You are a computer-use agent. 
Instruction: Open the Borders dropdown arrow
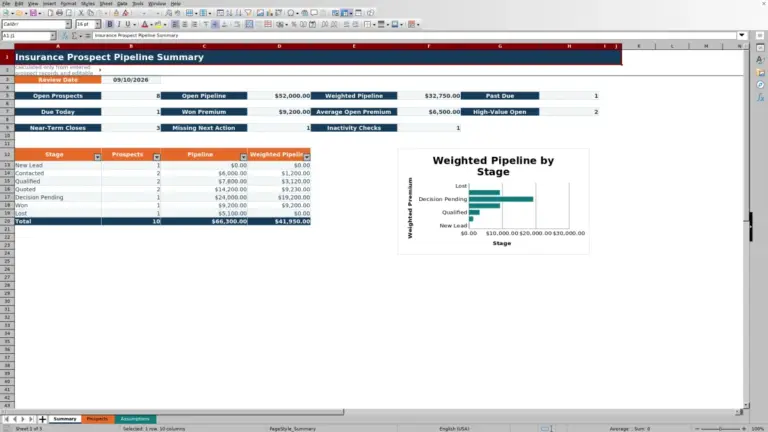coord(374,24)
